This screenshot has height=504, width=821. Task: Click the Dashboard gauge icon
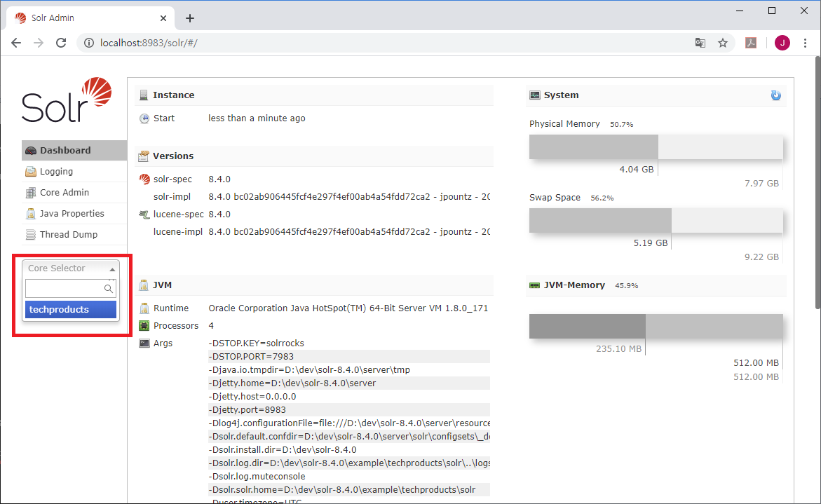[x=31, y=151]
